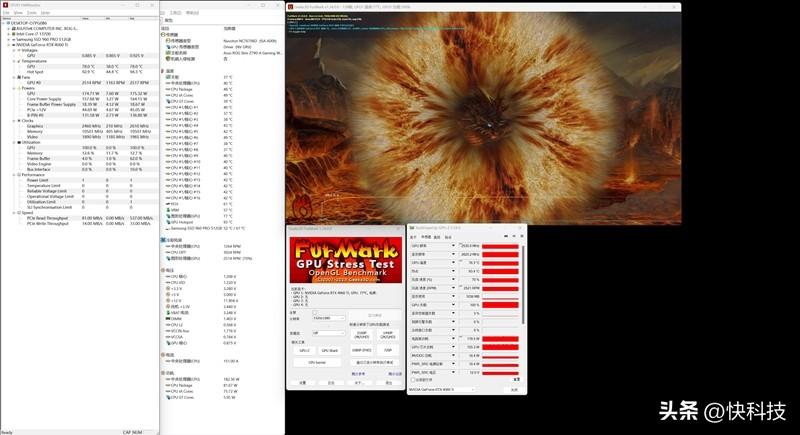Open HWMonitor Tools menu
Viewport: 800px width, 435px height.
pos(32,12)
